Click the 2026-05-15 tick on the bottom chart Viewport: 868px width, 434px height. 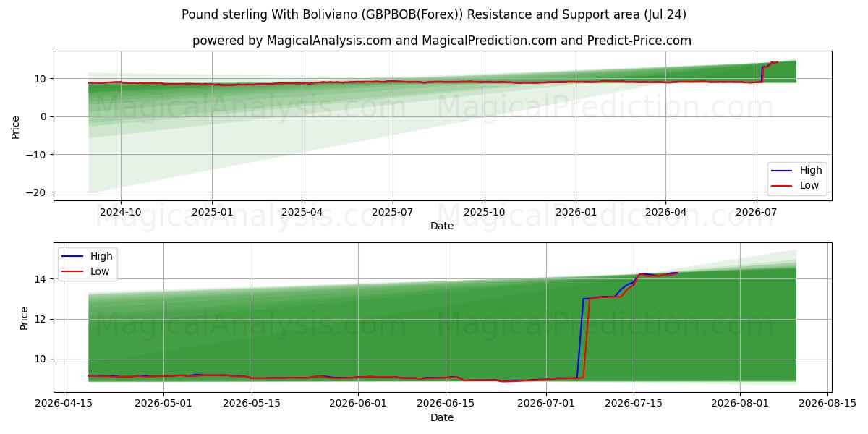pyautogui.click(x=252, y=404)
